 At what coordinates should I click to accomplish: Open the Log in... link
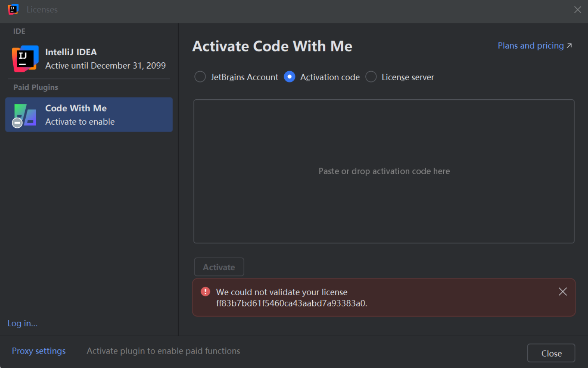(23, 323)
